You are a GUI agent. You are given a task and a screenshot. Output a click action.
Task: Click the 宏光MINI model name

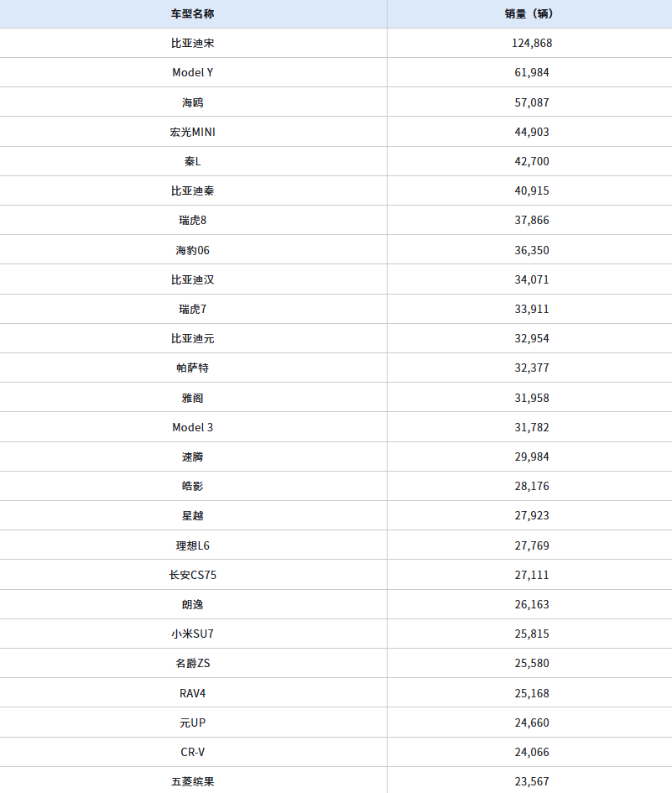(193, 132)
